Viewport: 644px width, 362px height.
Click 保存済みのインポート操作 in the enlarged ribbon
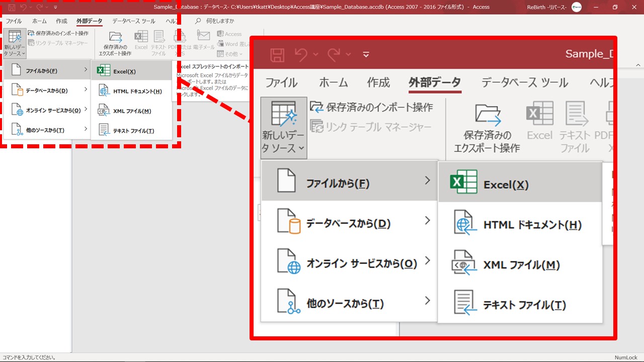[371, 107]
